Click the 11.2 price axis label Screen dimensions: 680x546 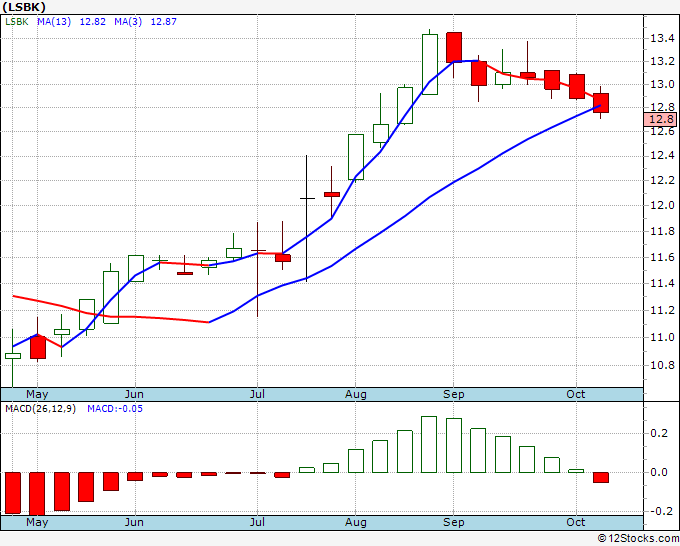click(662, 311)
